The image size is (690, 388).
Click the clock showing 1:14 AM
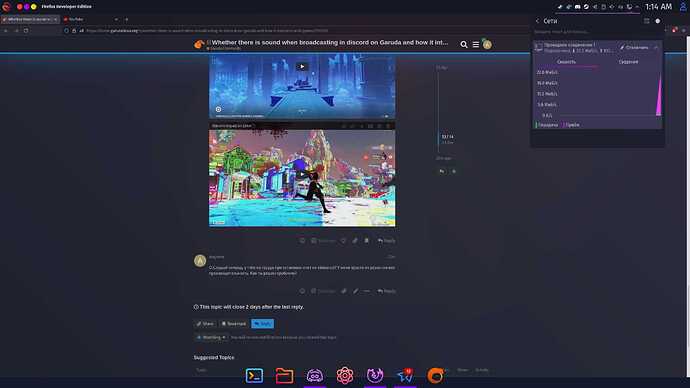point(658,7)
